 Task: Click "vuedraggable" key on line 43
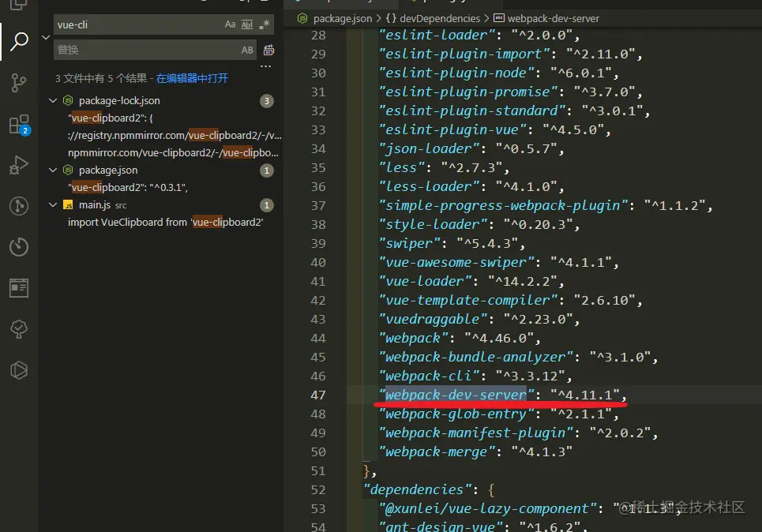pos(433,319)
